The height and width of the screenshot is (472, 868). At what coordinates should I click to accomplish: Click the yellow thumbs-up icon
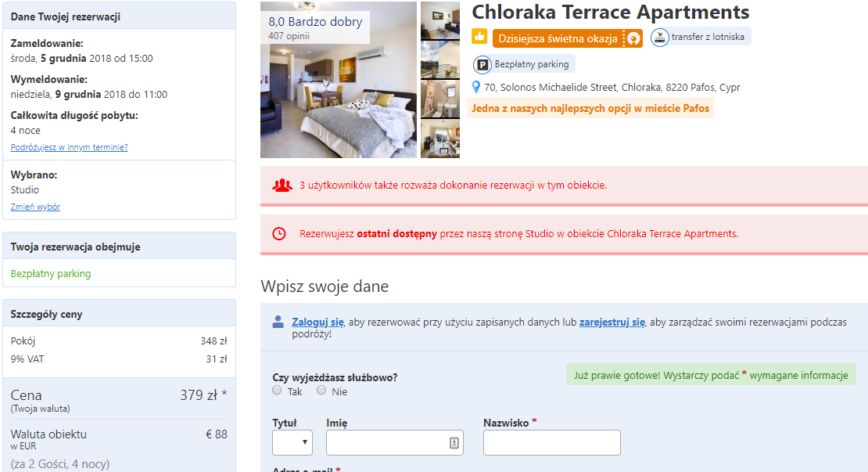tap(479, 37)
